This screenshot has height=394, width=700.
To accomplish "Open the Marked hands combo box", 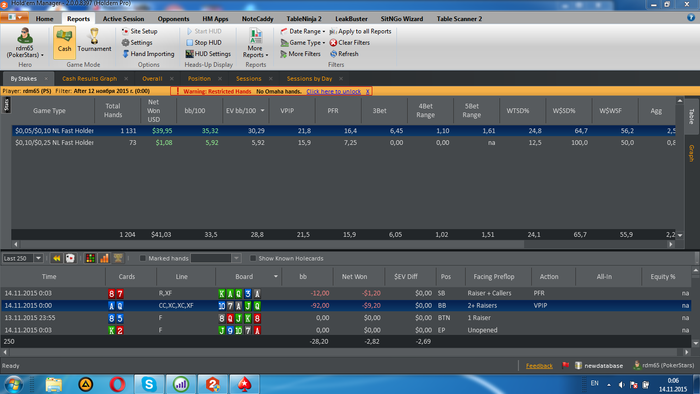I will tap(216, 258).
